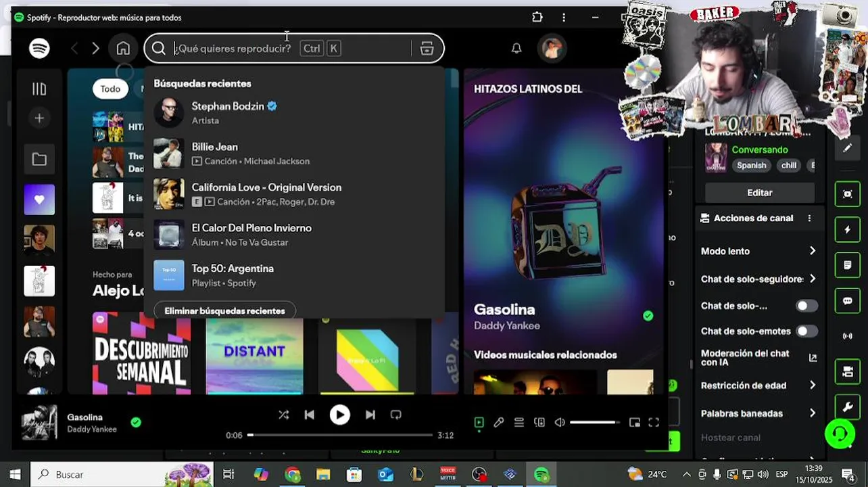Open the Browse icon in search bar
The width and height of the screenshot is (868, 487).
pyautogui.click(x=427, y=48)
